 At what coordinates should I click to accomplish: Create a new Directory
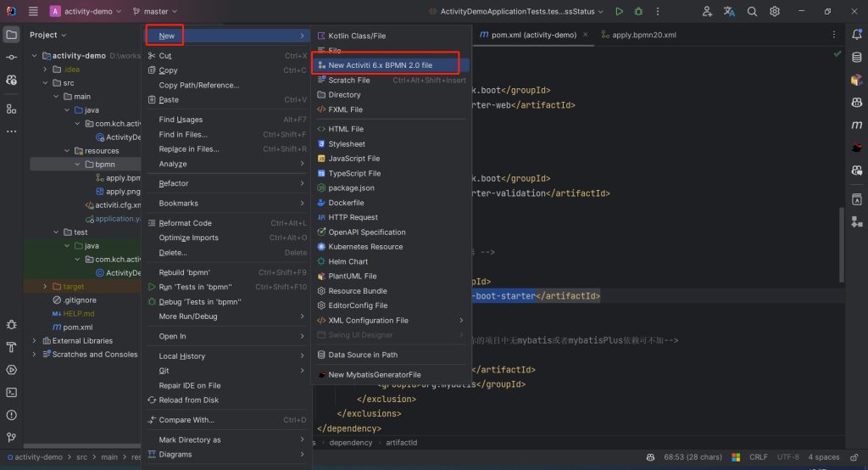pyautogui.click(x=391, y=95)
